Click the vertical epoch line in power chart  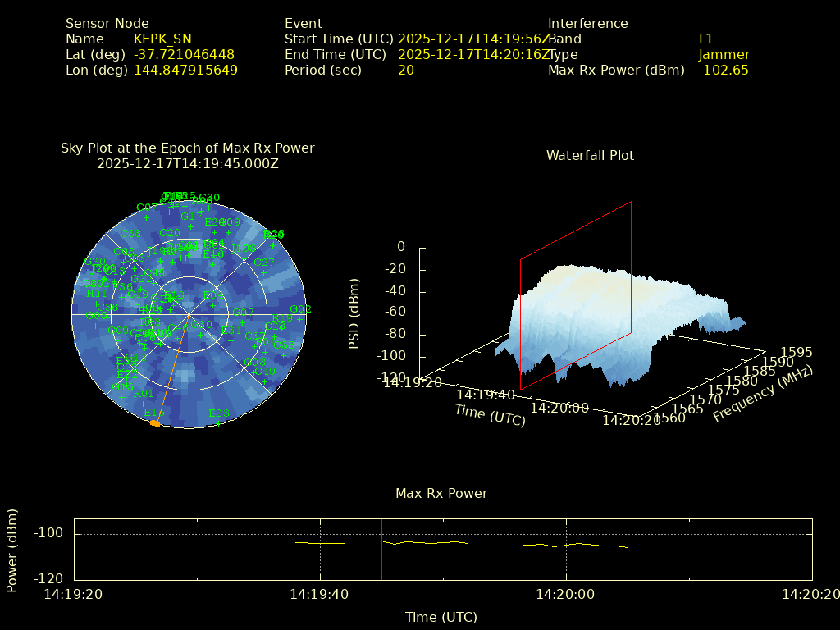(x=381, y=548)
